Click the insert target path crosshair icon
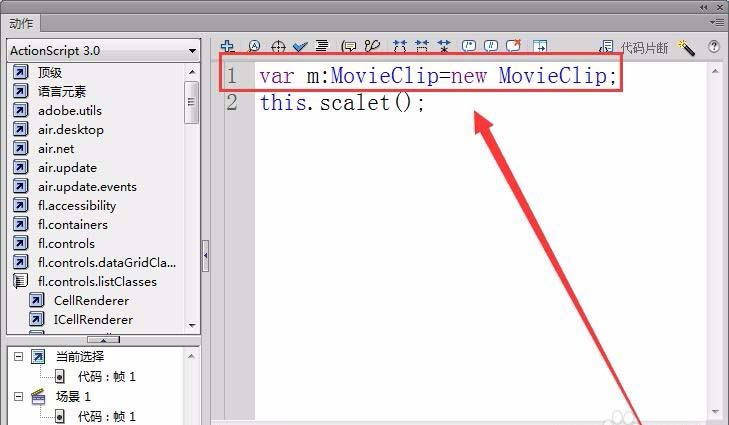Viewport: 729px width, 425px height. (x=278, y=46)
